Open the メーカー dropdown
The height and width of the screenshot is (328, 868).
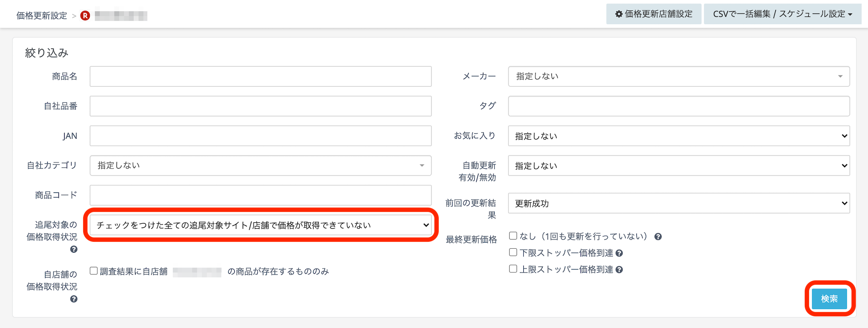678,76
